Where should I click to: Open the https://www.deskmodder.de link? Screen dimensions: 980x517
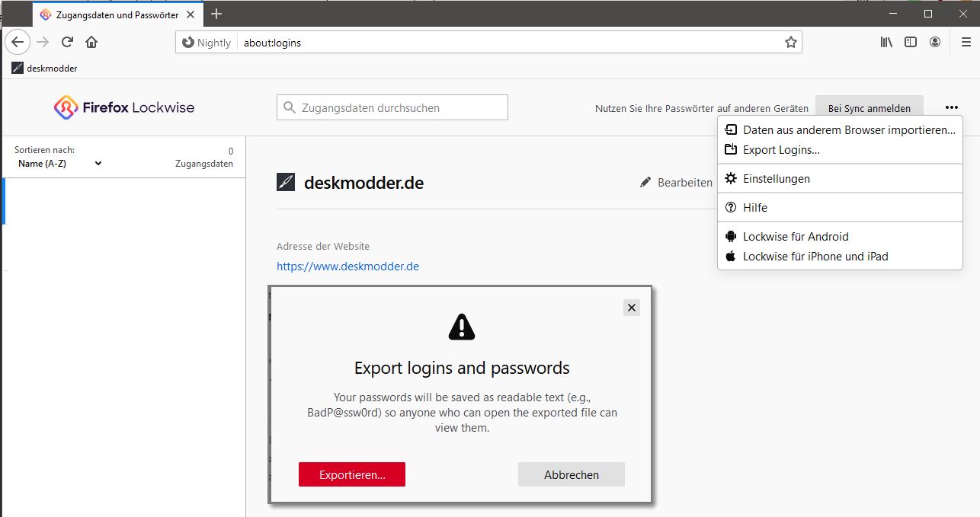[347, 266]
